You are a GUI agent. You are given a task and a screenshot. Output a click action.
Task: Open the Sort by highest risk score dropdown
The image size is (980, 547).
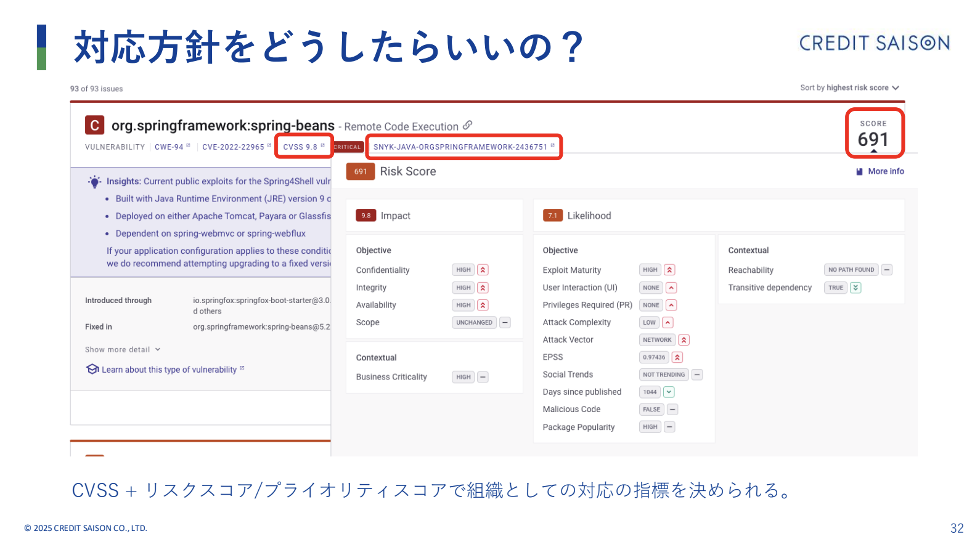849,87
